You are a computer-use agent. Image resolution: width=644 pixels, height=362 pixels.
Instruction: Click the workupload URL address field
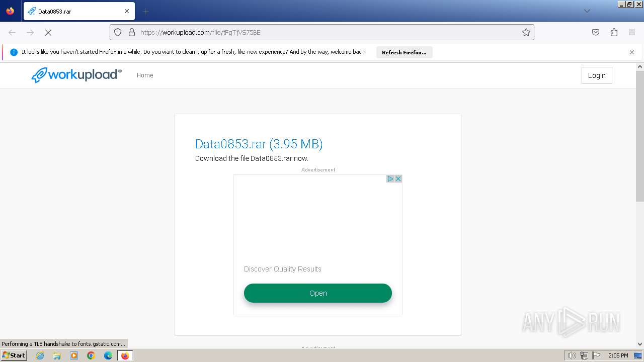click(322, 32)
